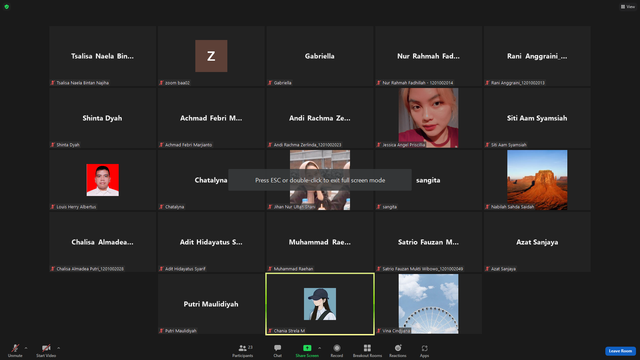Select Vina's ferris wheel photo tile
Viewport: 640px width, 360px height.
tap(428, 304)
